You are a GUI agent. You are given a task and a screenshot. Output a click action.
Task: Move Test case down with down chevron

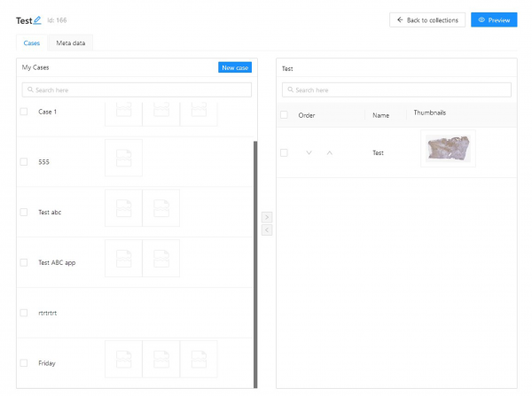pyautogui.click(x=309, y=152)
